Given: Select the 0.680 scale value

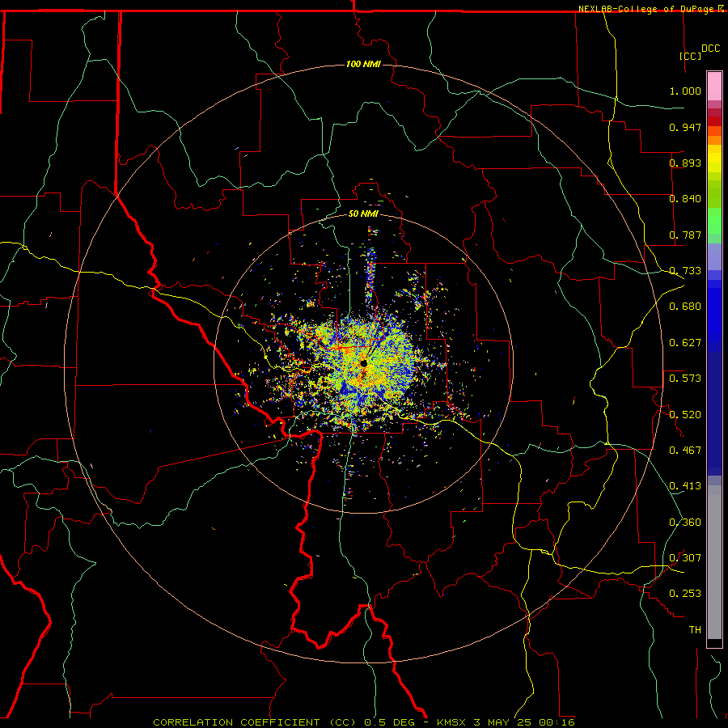Looking at the screenshot, I should coord(685,307).
